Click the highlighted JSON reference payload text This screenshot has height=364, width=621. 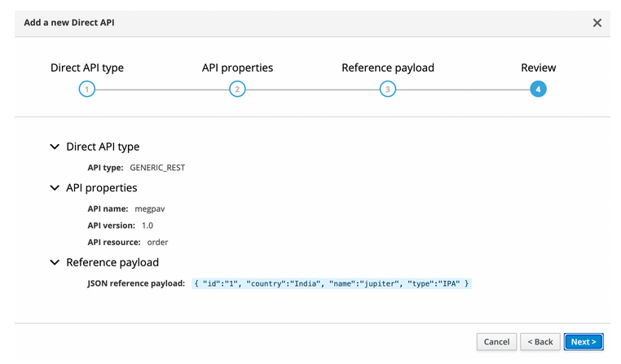point(332,284)
